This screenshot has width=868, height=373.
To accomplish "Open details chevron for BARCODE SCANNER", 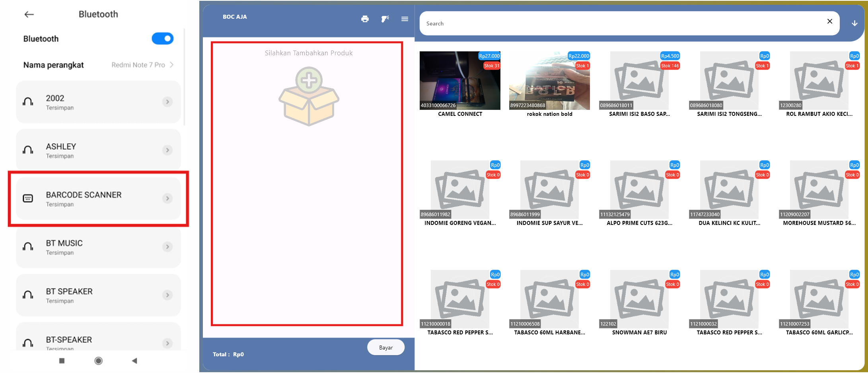I will [x=167, y=198].
